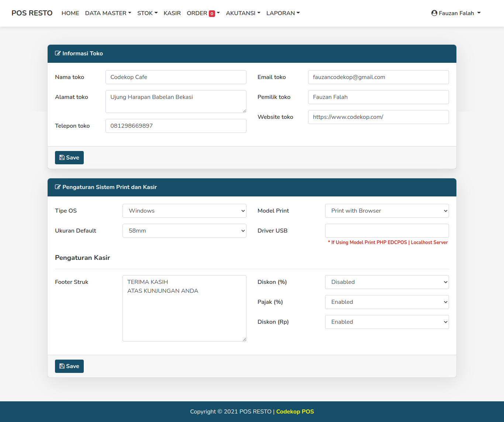The height and width of the screenshot is (422, 504).
Task: Click the edit icon on Informasi Toko header
Action: click(58, 53)
